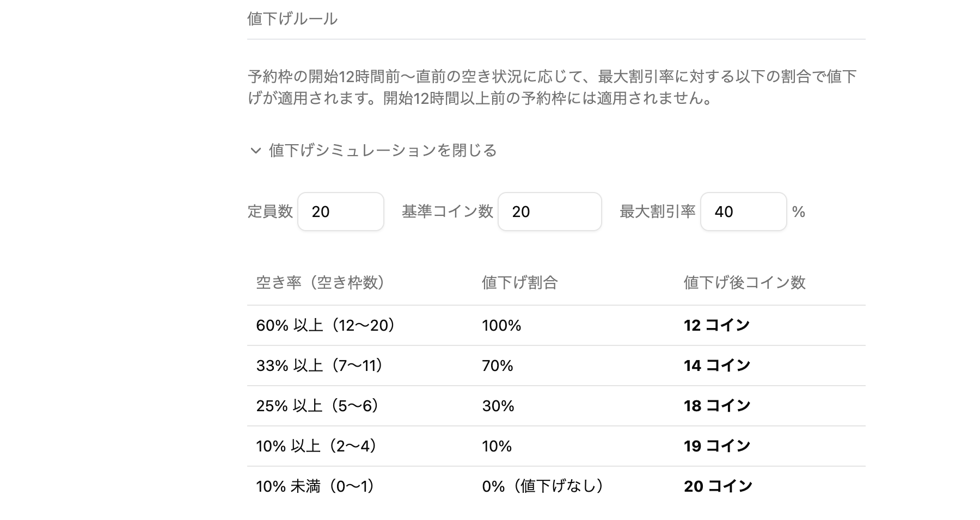Click the 20 コイン result in the last row
The image size is (980, 520).
pyautogui.click(x=718, y=486)
